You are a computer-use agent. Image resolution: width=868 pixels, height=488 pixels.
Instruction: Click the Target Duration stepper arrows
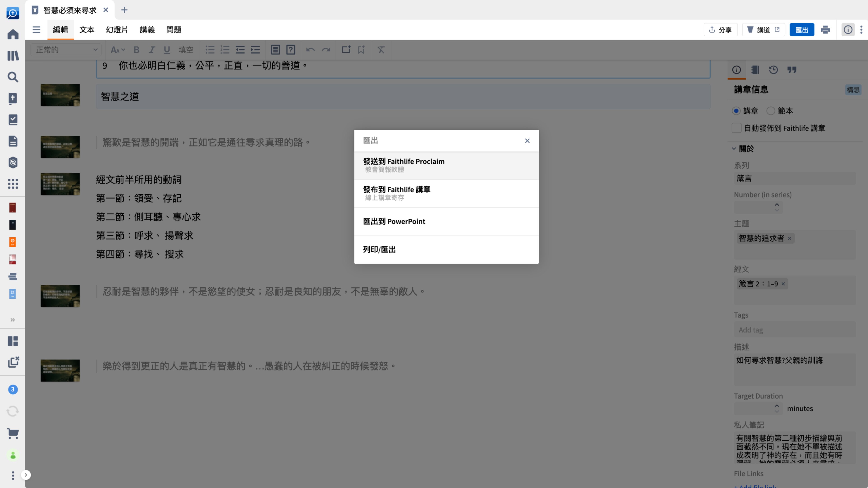[777, 408]
